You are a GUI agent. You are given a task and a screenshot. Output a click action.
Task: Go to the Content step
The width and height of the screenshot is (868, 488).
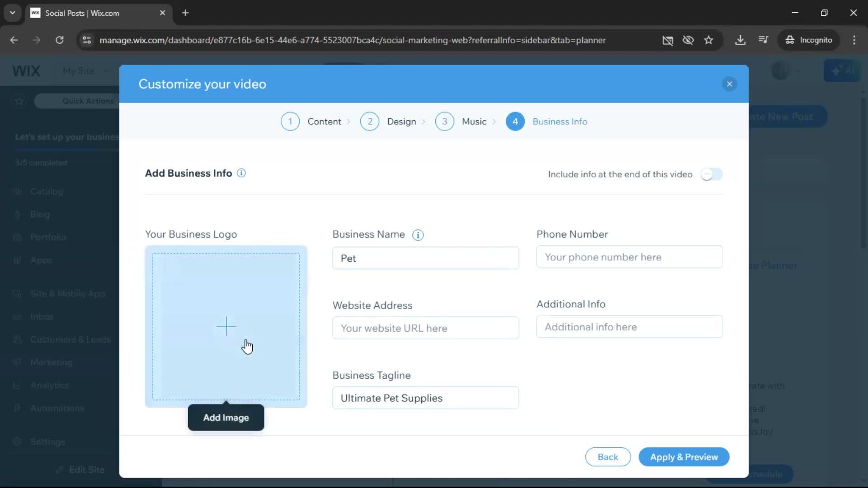pyautogui.click(x=324, y=122)
